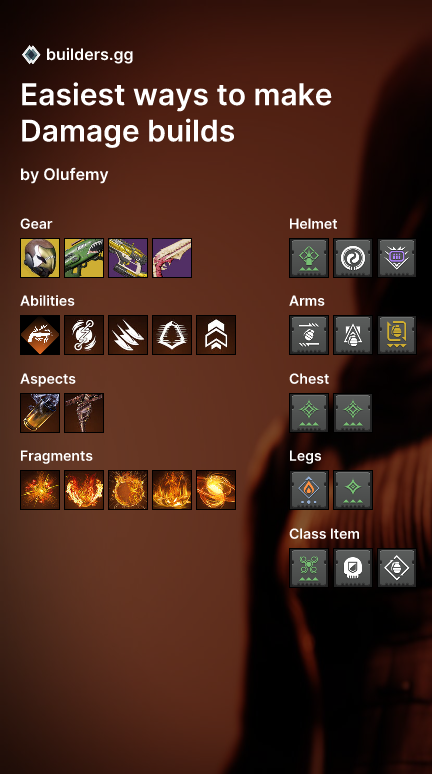
Task: Select the purple helmet mod icon
Action: [396, 258]
